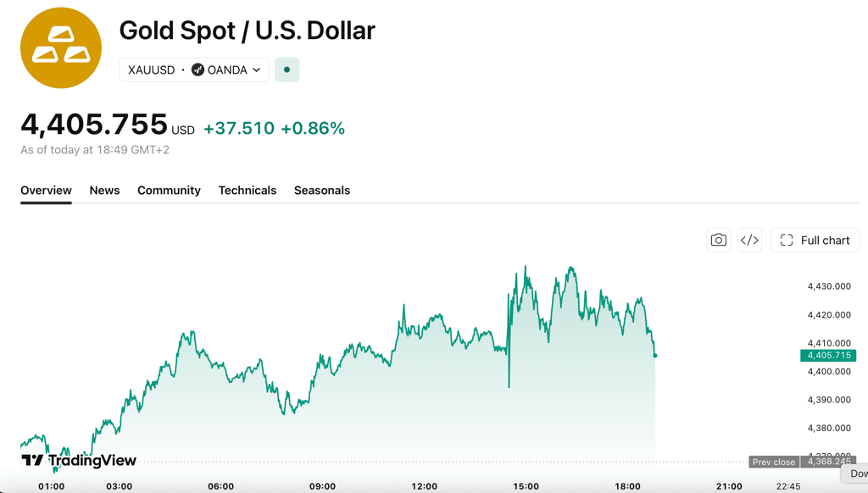Click the chart's last price endpoint dot
This screenshot has width=868, height=493.
click(655, 356)
